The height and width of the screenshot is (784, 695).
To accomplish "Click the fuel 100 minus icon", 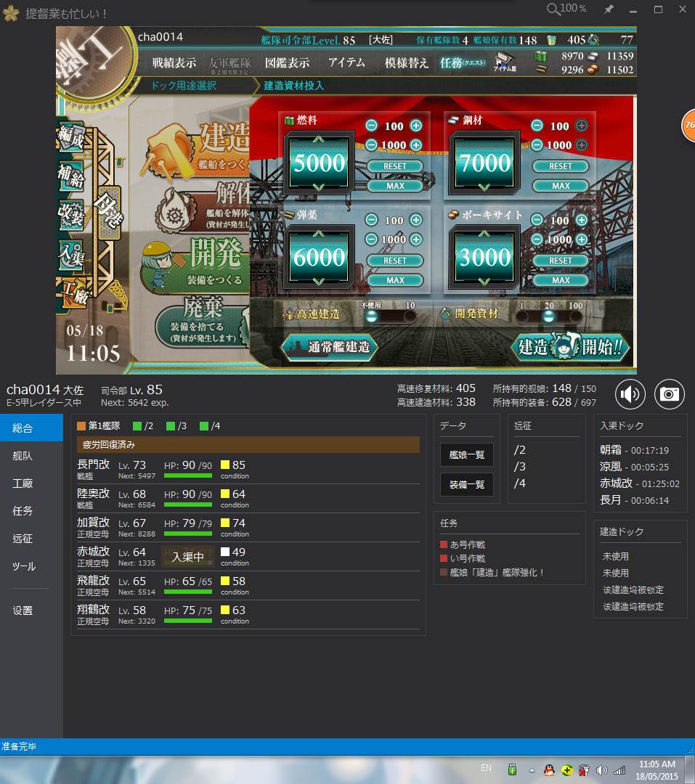I will pyautogui.click(x=371, y=126).
